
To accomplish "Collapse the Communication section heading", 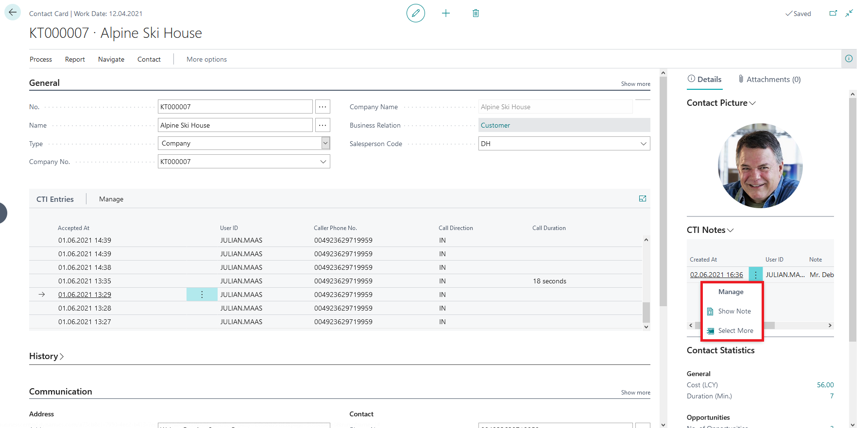I will [x=61, y=392].
